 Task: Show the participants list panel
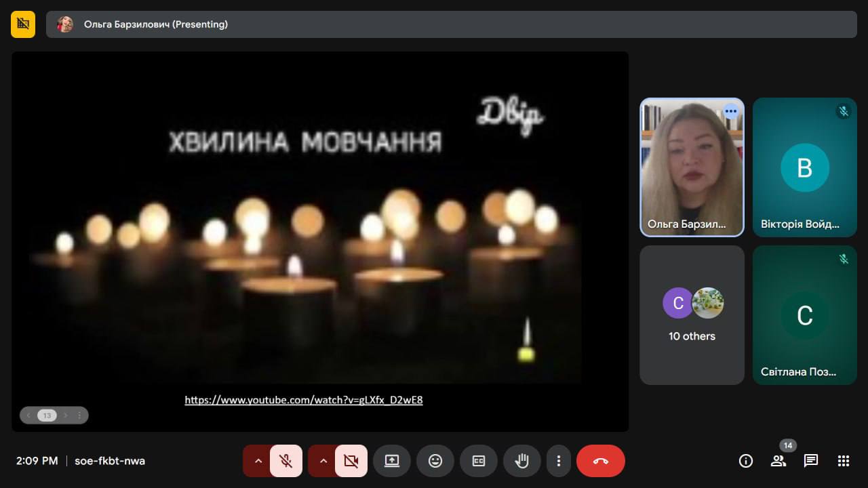778,461
